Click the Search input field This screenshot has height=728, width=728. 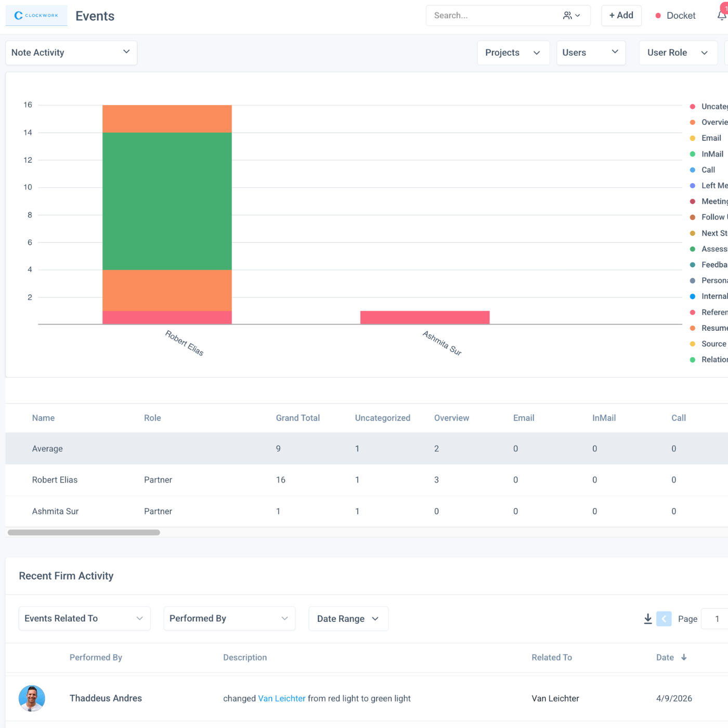491,16
